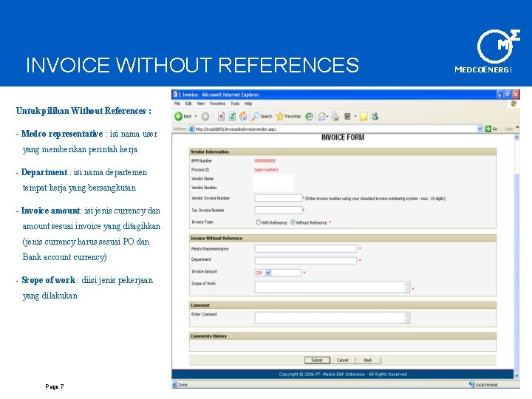Click the Back button at form bottom
This screenshot has width=532, height=399.
pyautogui.click(x=368, y=360)
